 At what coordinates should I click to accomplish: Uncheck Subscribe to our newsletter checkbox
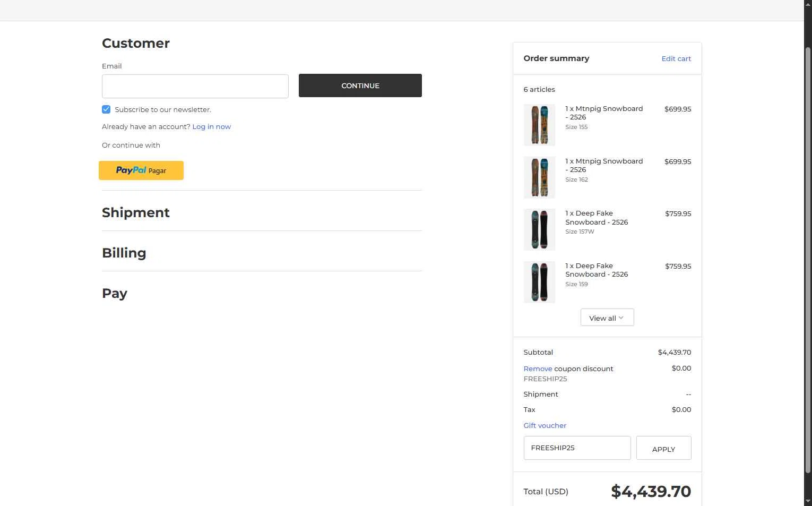tap(106, 109)
